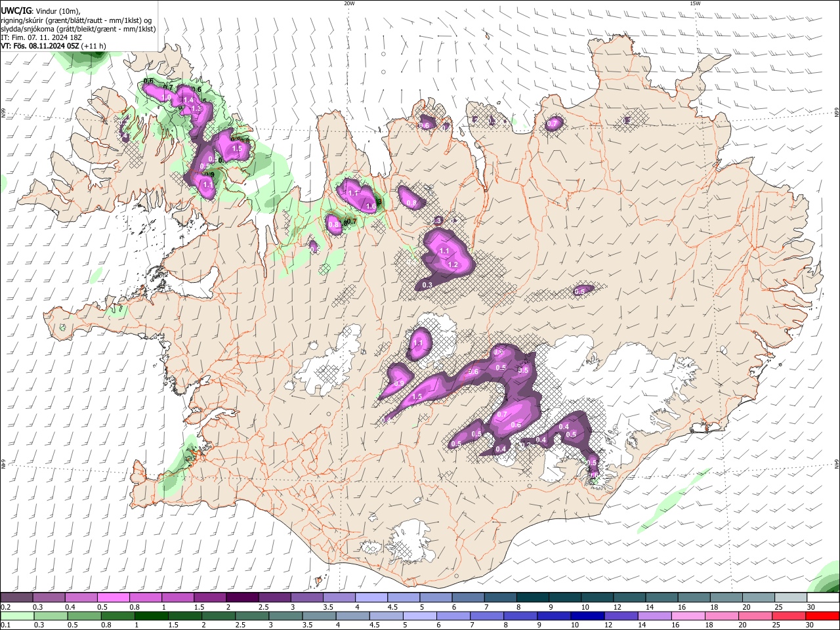
Task: Choose the lower legend swatch labeled 2
Action: pyautogui.click(x=219, y=616)
